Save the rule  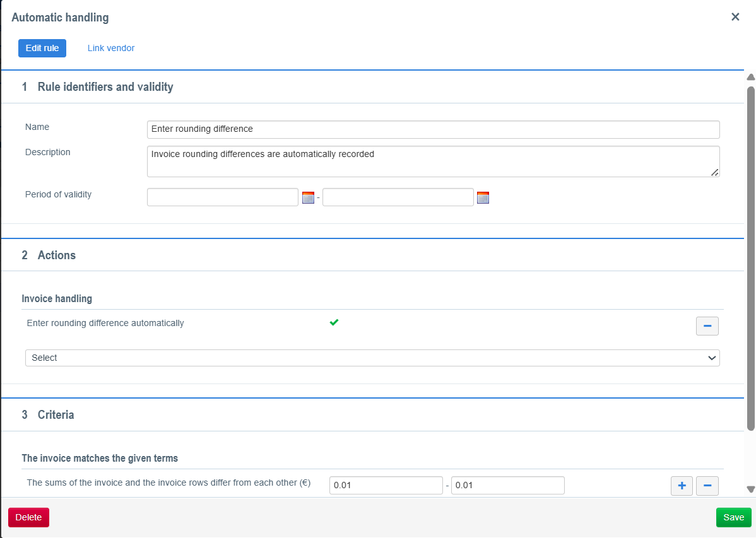point(733,517)
